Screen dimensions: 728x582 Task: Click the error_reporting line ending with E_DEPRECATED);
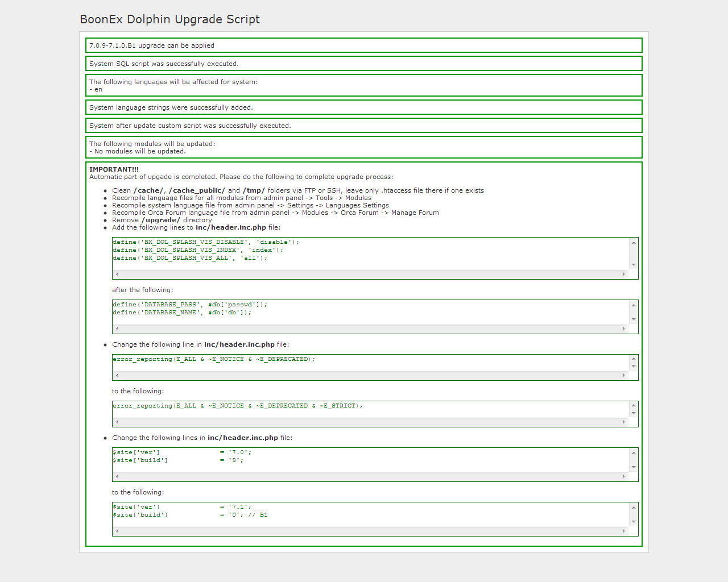214,359
